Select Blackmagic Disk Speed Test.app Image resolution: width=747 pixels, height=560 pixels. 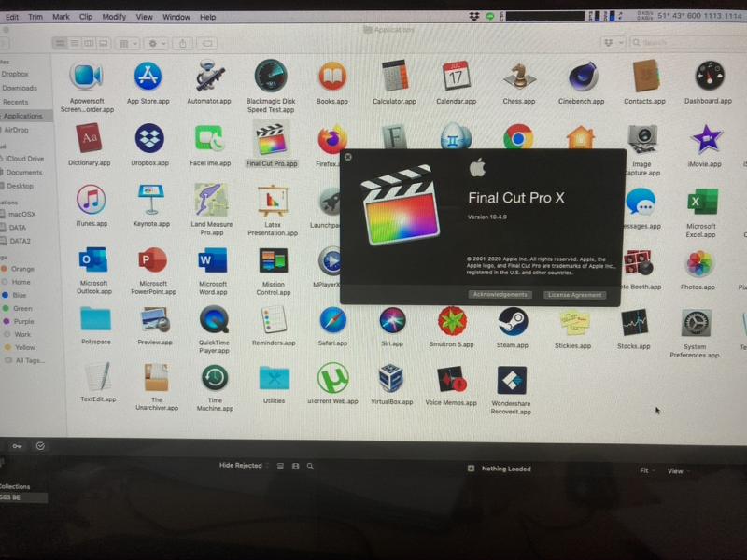click(271, 76)
